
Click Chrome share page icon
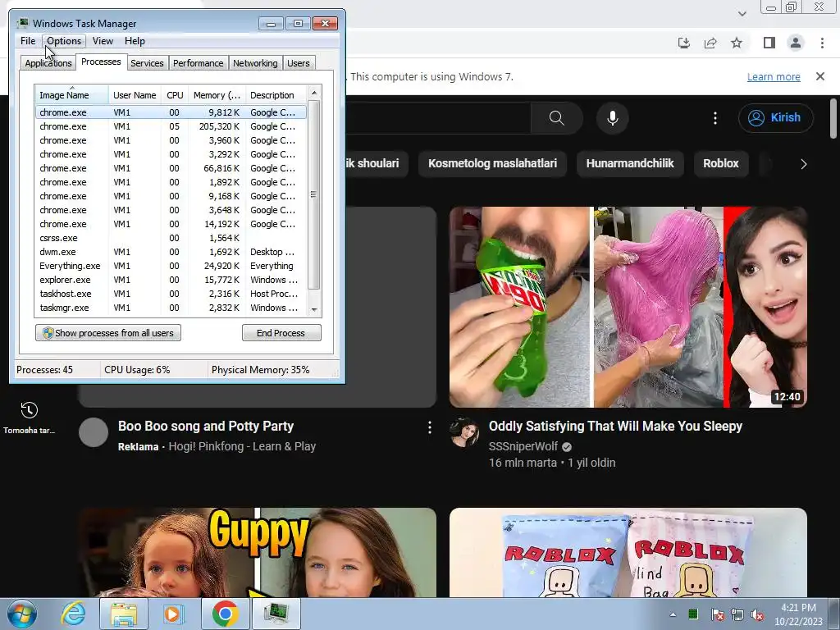tap(710, 43)
